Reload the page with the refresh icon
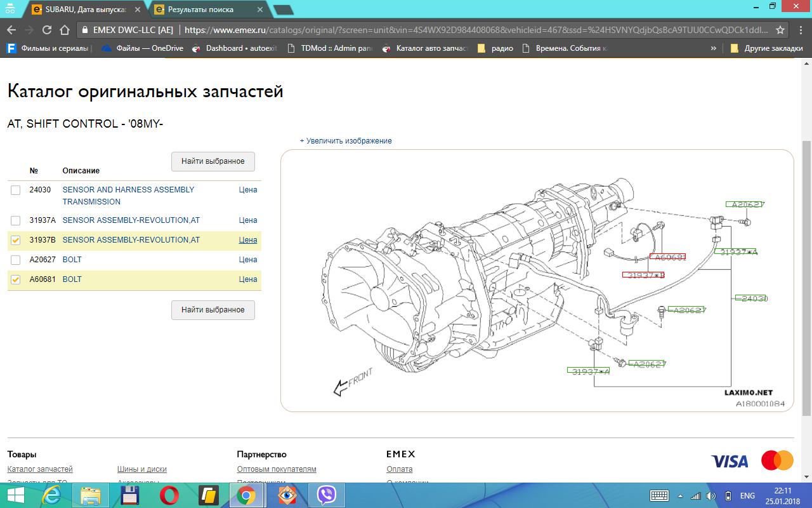 [x=46, y=30]
